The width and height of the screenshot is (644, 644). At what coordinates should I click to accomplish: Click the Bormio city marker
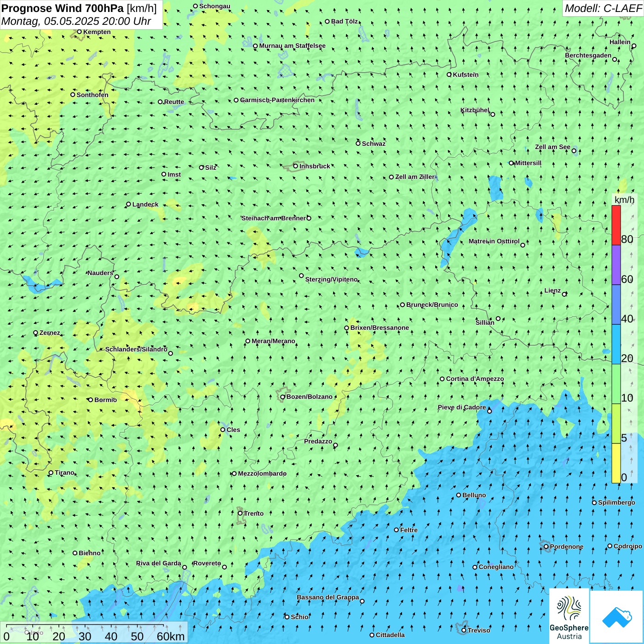click(91, 400)
